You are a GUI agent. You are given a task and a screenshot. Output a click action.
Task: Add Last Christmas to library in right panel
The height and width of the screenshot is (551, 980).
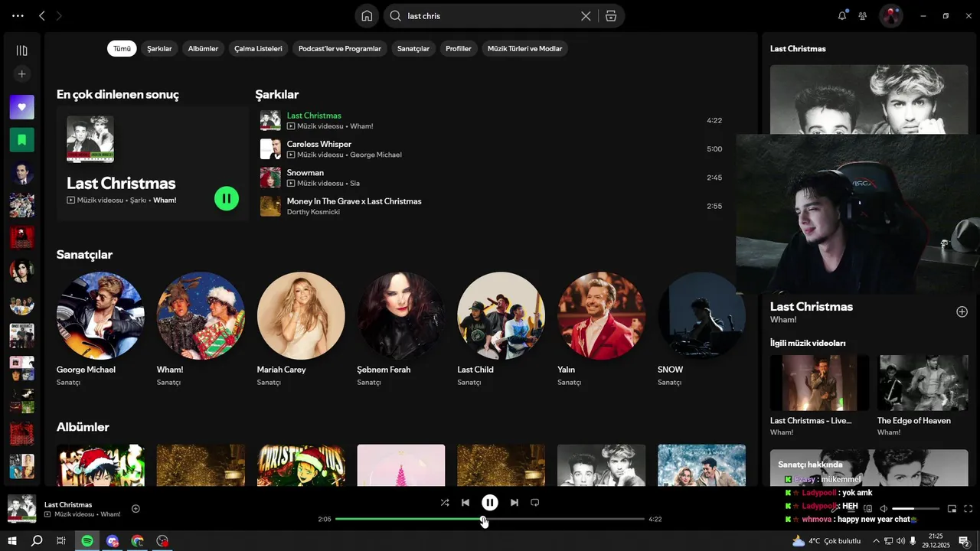(x=962, y=311)
